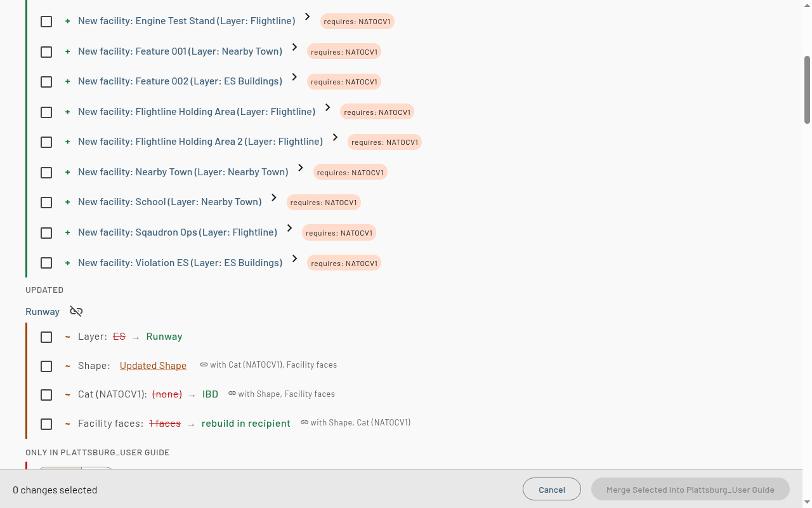Click the requires NATOCV1 badge for Feature 002
812x508 pixels.
point(344,82)
